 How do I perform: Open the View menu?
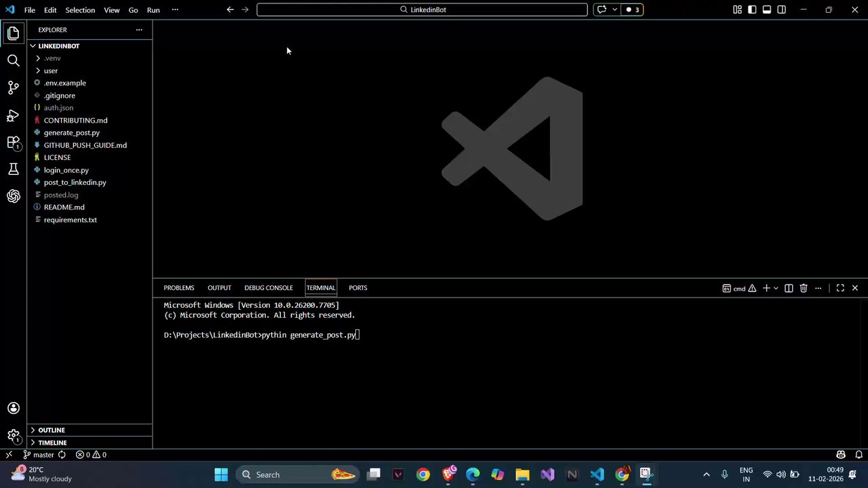click(x=112, y=10)
